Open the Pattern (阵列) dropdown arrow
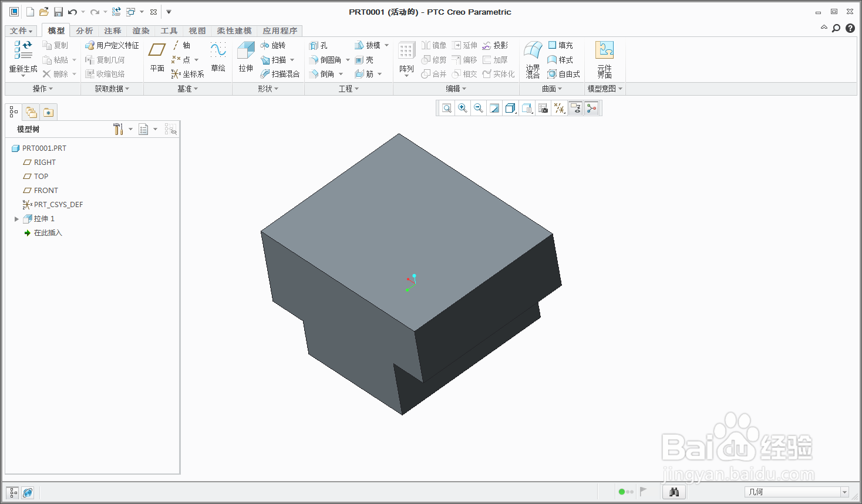Viewport: 862px width, 504px height. [x=406, y=76]
